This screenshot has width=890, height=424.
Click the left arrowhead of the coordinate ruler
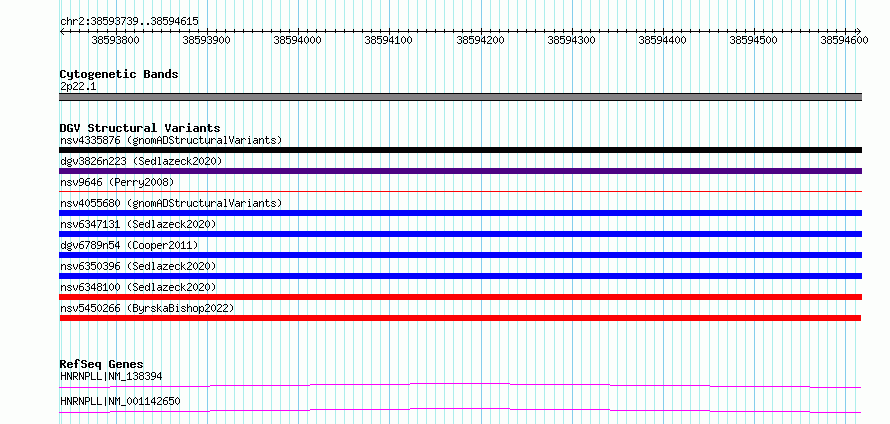62,31
